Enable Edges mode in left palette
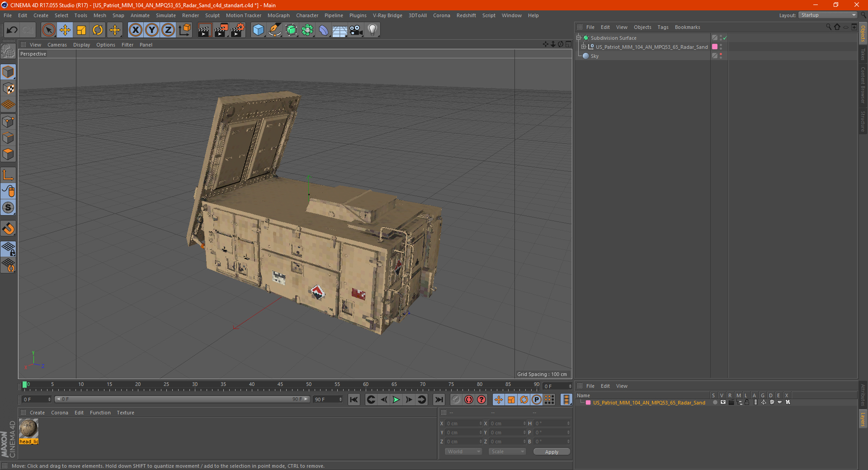Viewport: 868px width, 470px height. (x=8, y=138)
